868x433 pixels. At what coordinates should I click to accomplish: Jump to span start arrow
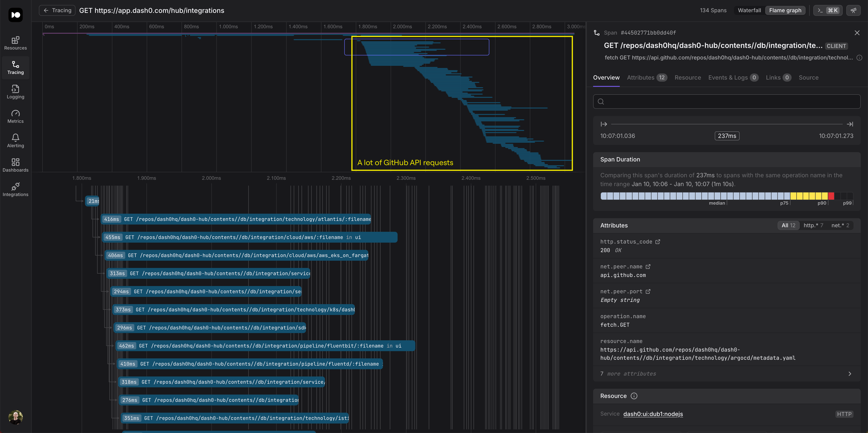[604, 124]
